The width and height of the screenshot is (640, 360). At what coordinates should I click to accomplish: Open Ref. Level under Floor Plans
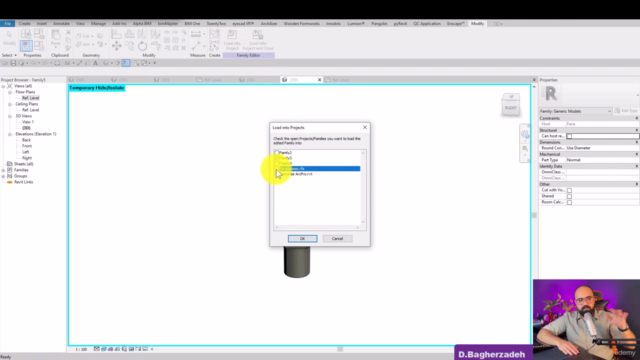(x=31, y=98)
